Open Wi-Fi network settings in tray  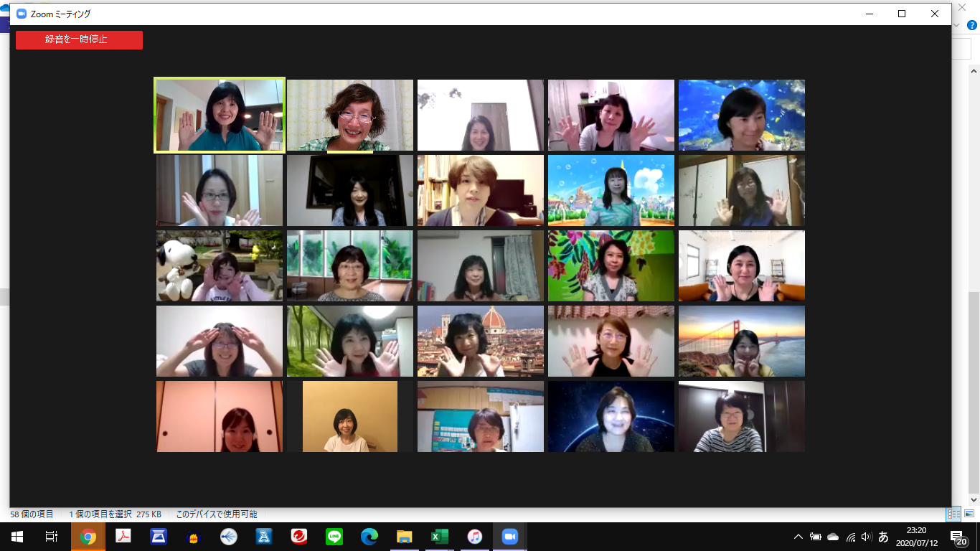(851, 537)
